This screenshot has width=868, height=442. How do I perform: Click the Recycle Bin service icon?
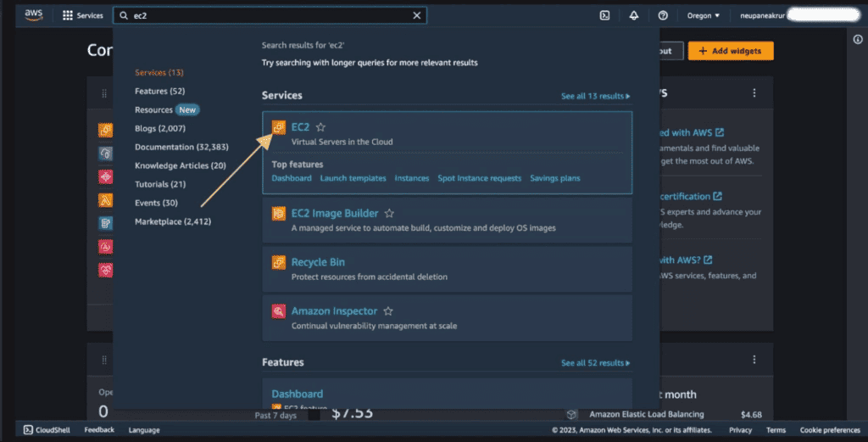(278, 262)
